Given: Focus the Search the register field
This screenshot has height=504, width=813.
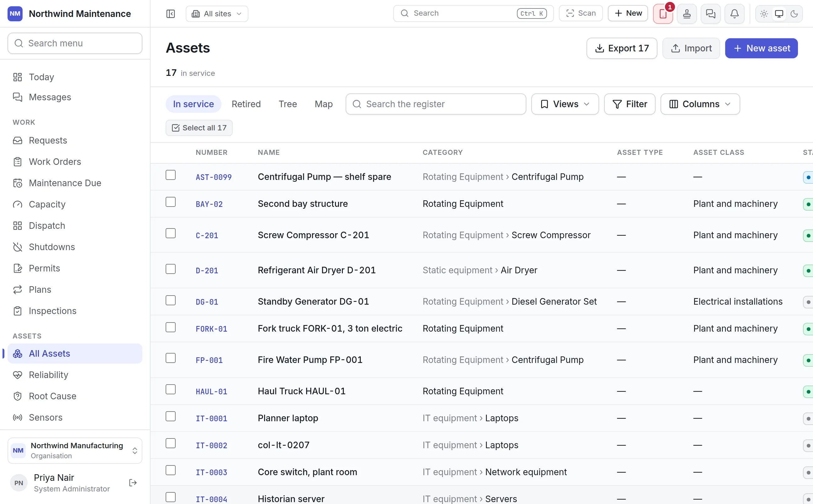Looking at the screenshot, I should (435, 104).
